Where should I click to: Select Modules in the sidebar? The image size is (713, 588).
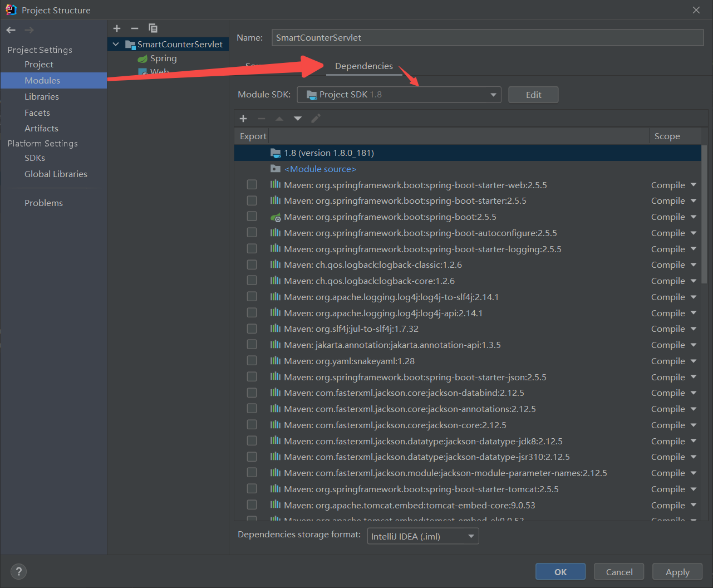[53, 80]
